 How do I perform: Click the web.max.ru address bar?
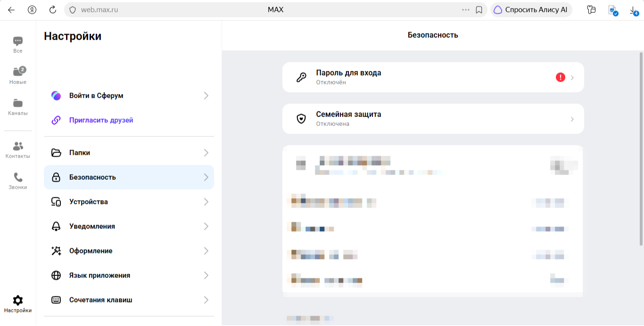[x=276, y=10]
